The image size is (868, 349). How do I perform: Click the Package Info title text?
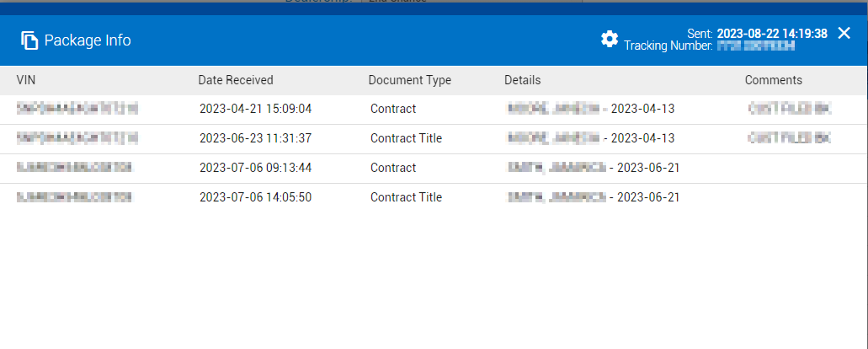pyautogui.click(x=88, y=40)
